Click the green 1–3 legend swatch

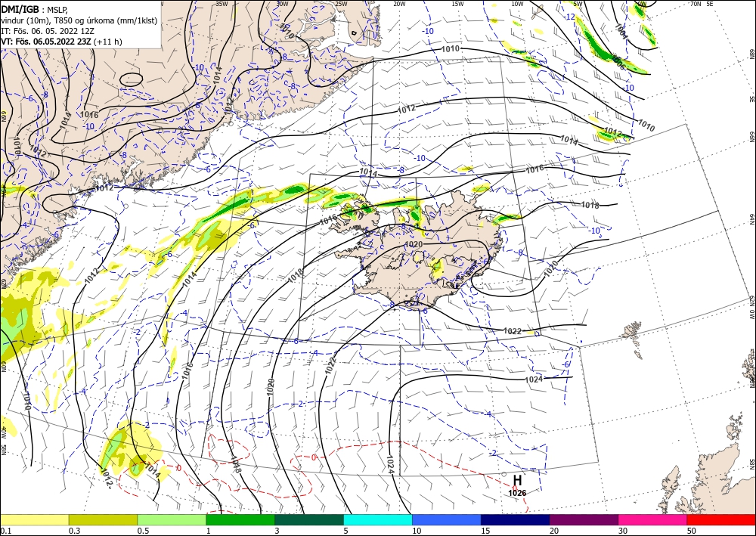(x=240, y=519)
